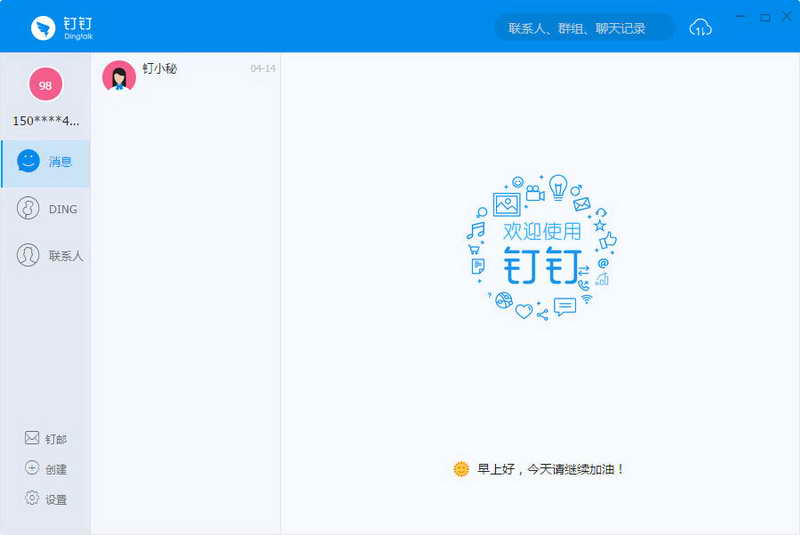This screenshot has width=800, height=535.
Task: Click the smiling sun icon by greeting
Action: [x=461, y=469]
